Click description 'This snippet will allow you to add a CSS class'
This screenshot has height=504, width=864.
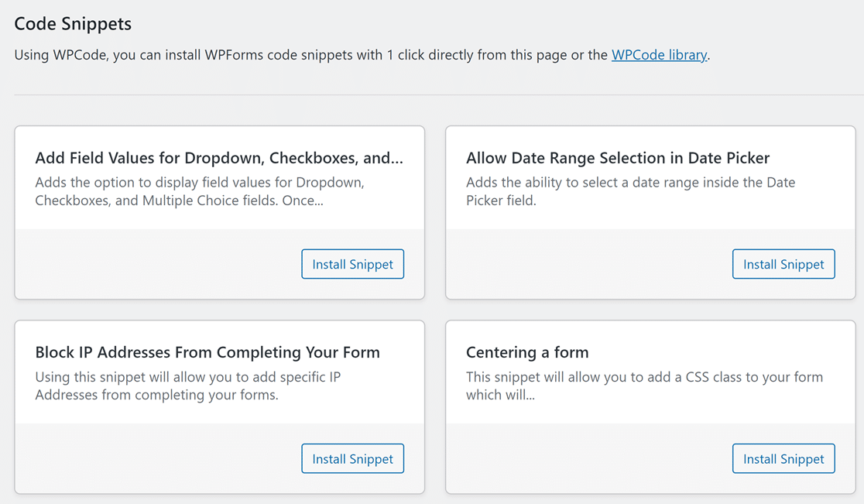(x=645, y=386)
